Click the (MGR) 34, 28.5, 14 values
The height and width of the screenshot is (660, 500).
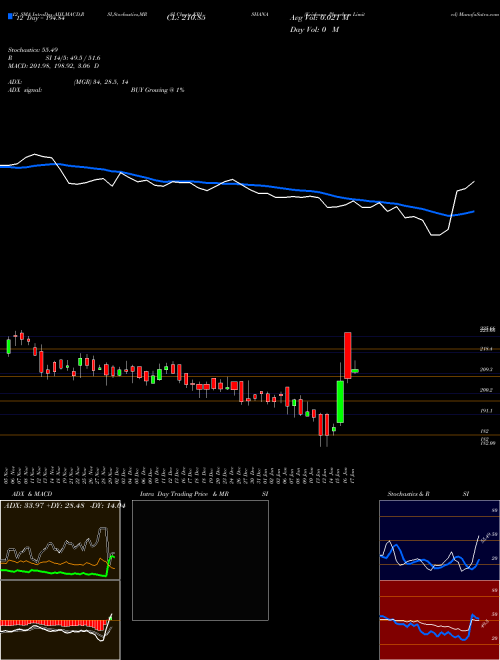101,82
